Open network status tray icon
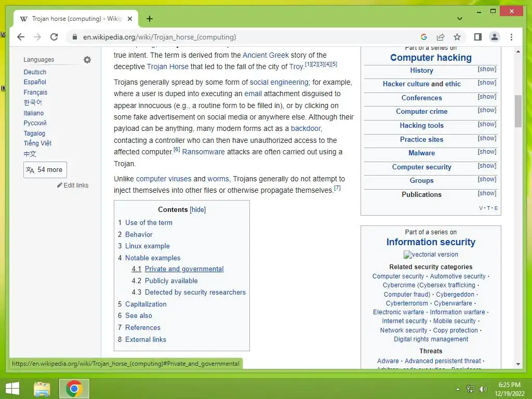The height and width of the screenshot is (399, 532). (471, 389)
